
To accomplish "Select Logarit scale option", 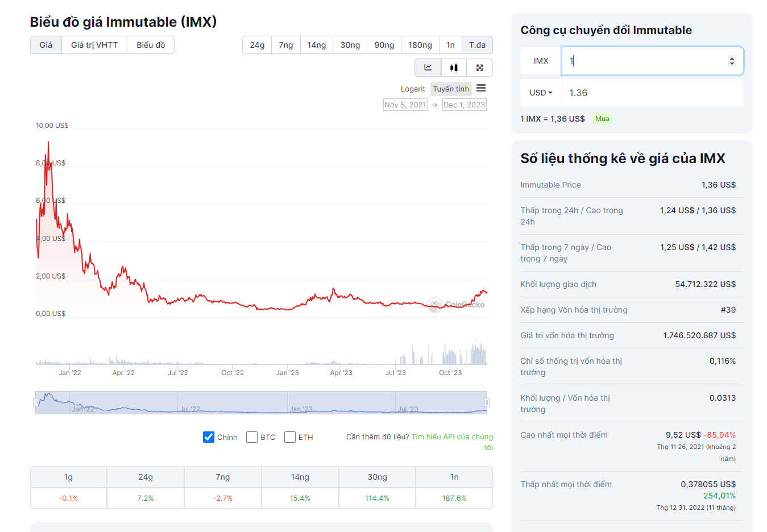I will (413, 89).
